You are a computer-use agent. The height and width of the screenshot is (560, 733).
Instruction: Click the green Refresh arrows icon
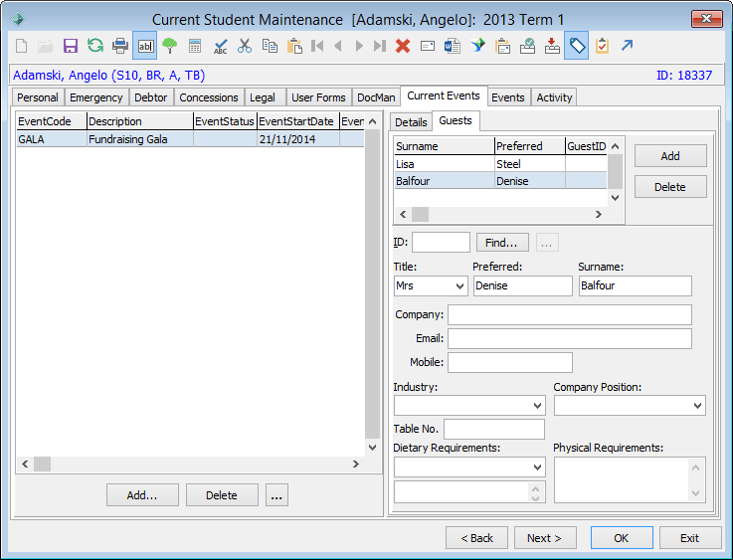tap(95, 46)
